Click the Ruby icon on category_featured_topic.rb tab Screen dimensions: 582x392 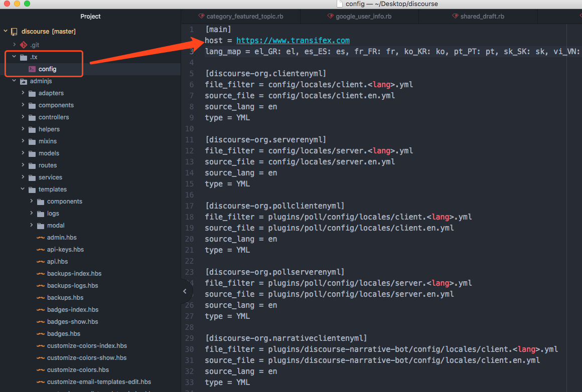tap(201, 17)
